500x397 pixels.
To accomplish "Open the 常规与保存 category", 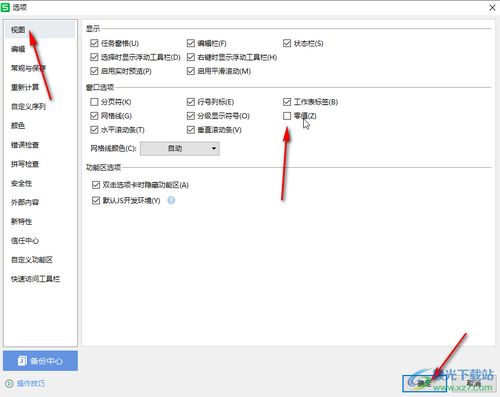I will pos(28,68).
